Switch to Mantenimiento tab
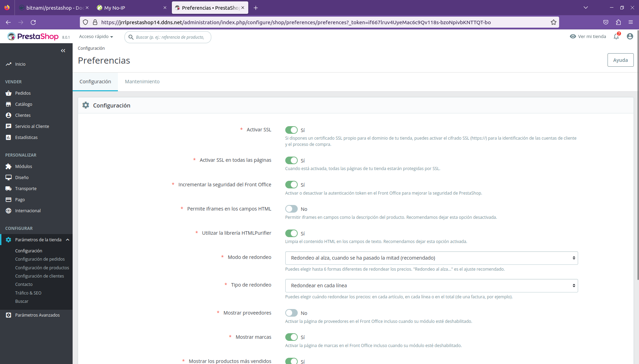 (x=142, y=82)
